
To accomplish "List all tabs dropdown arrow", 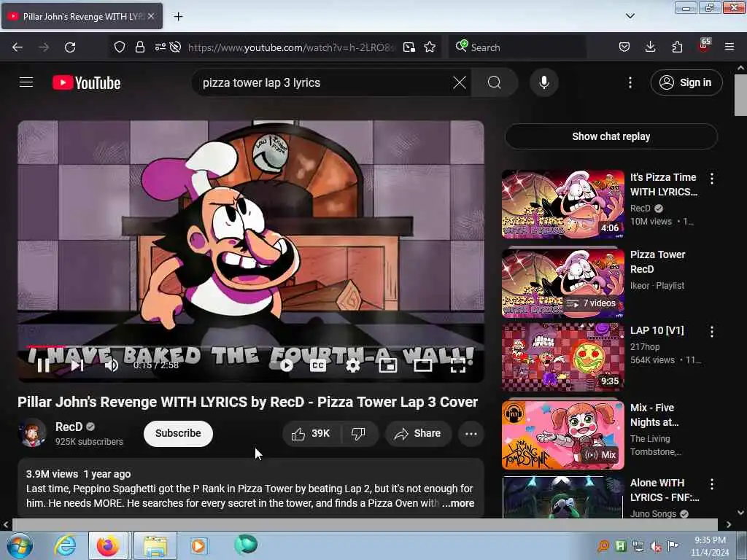I will (x=630, y=16).
